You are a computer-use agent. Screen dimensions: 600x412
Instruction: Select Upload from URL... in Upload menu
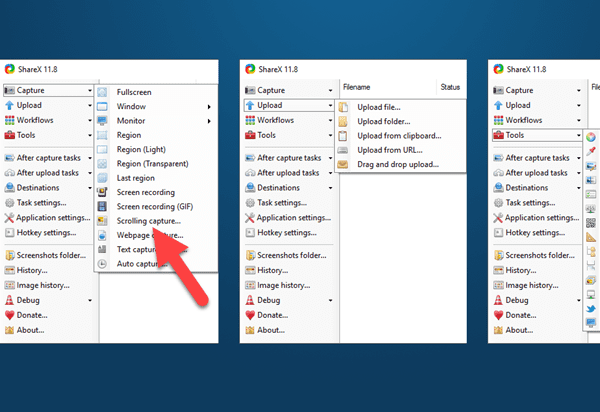coord(401,150)
